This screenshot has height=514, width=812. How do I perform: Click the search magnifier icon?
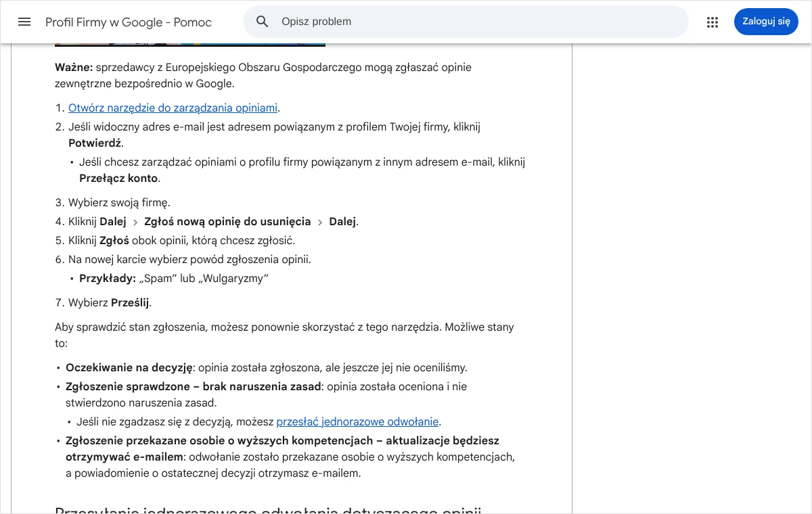coord(263,22)
